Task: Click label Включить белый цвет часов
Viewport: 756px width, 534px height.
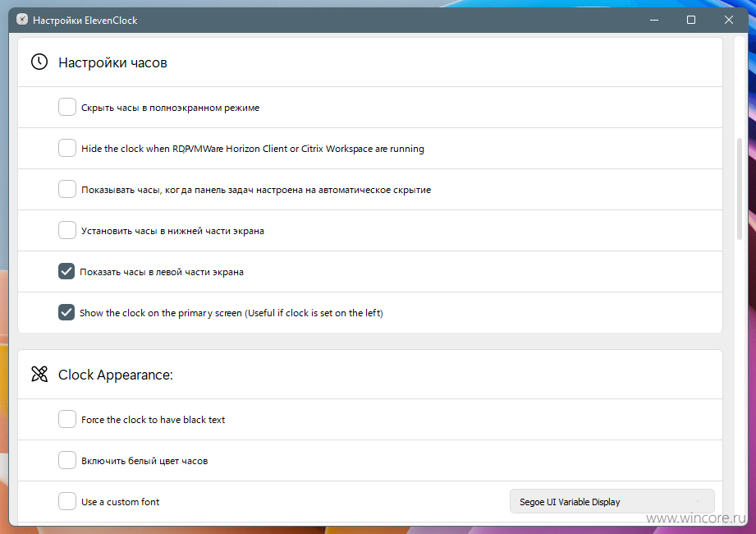Action: (x=144, y=461)
